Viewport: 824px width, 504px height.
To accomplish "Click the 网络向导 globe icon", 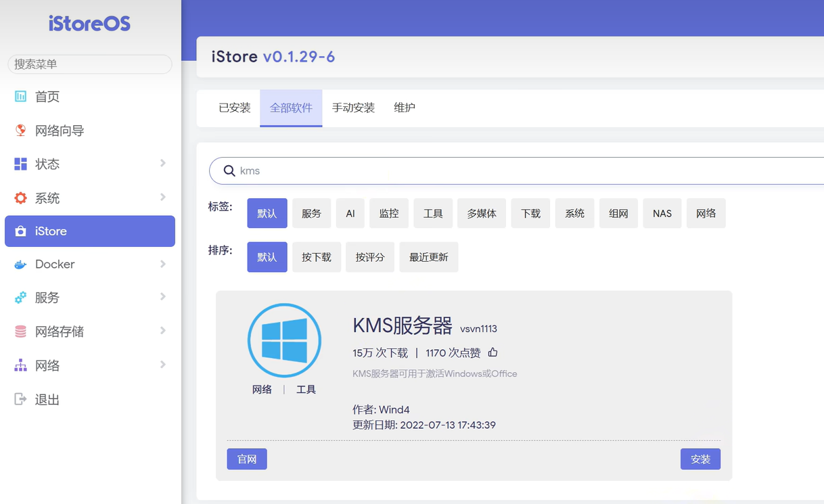I will [x=20, y=130].
